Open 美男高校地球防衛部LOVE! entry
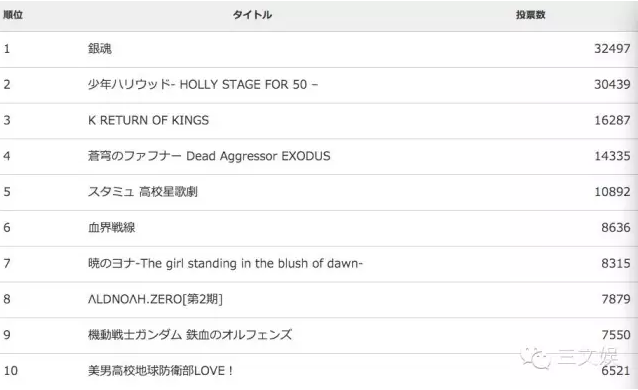Image resolution: width=638 pixels, height=390 pixels. coord(160,370)
